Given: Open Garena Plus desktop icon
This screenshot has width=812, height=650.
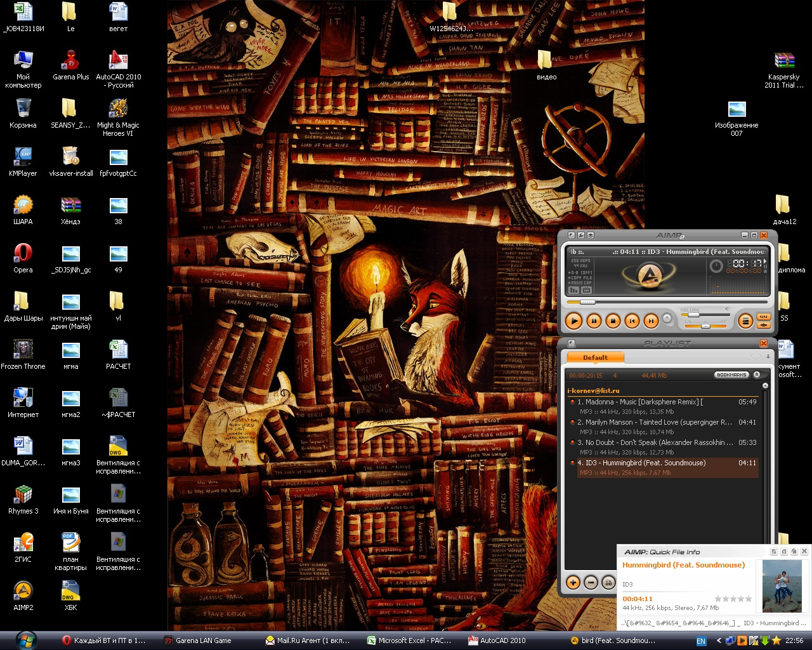Looking at the screenshot, I should pos(70,65).
